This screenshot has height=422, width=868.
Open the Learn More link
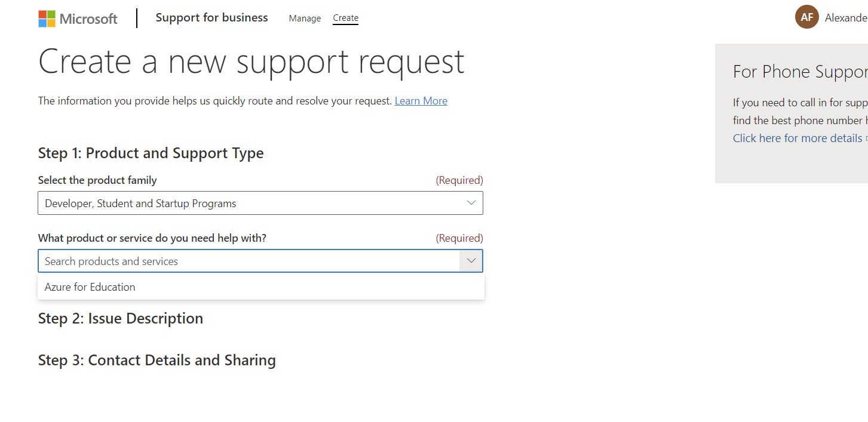[x=421, y=101]
